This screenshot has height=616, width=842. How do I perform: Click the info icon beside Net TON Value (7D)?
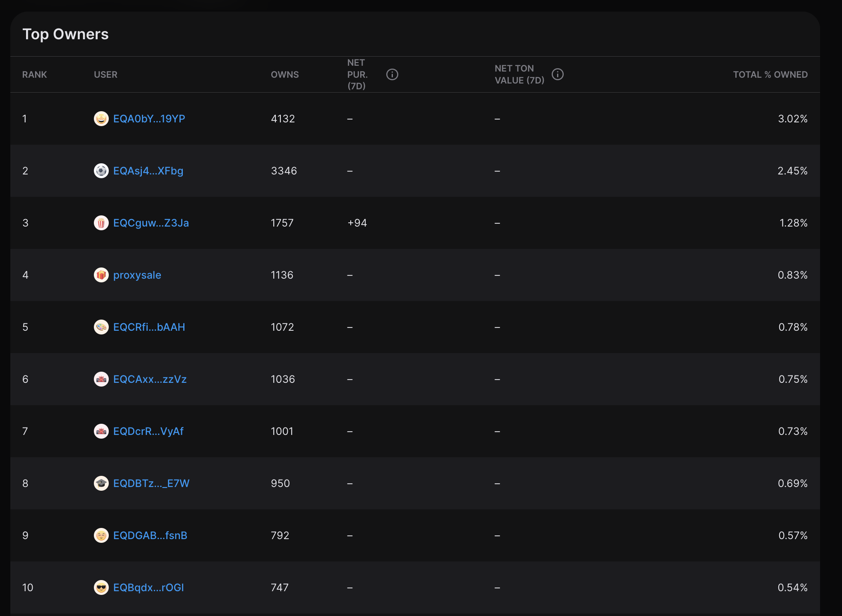pyautogui.click(x=557, y=74)
